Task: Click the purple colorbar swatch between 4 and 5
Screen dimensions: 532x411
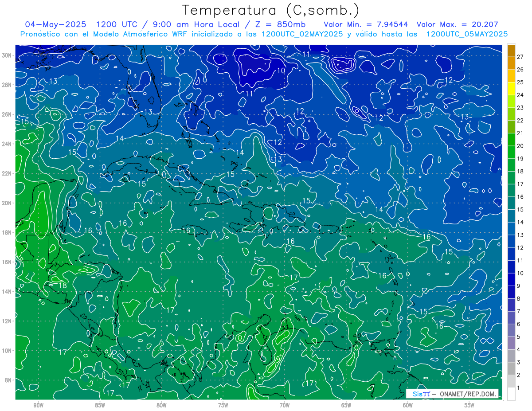Action: coord(511,343)
